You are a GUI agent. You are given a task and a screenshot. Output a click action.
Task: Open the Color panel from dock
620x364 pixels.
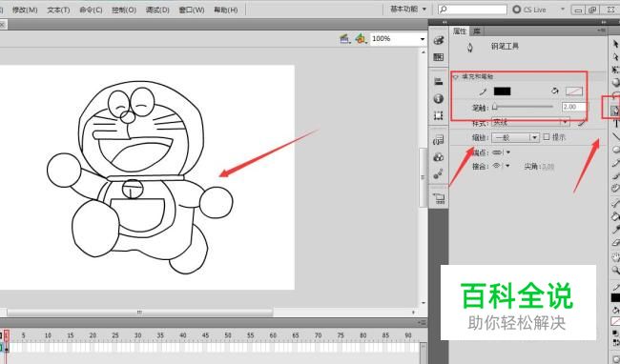click(439, 40)
